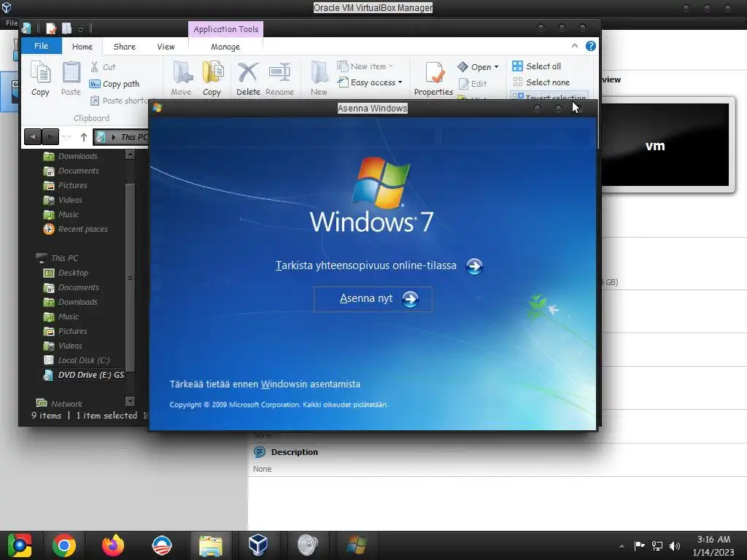
Task: Open Tärkeää tietää ennen Windowsin asentamista link
Action: [265, 384]
